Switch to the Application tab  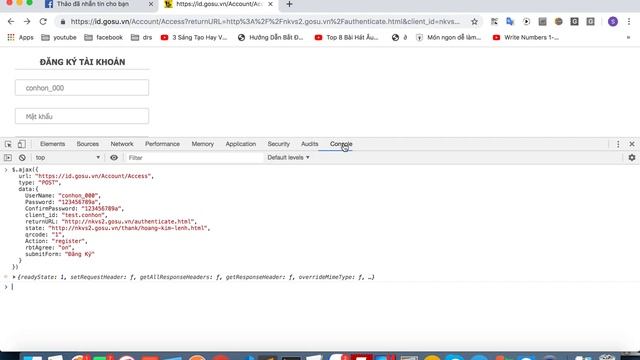(241, 144)
